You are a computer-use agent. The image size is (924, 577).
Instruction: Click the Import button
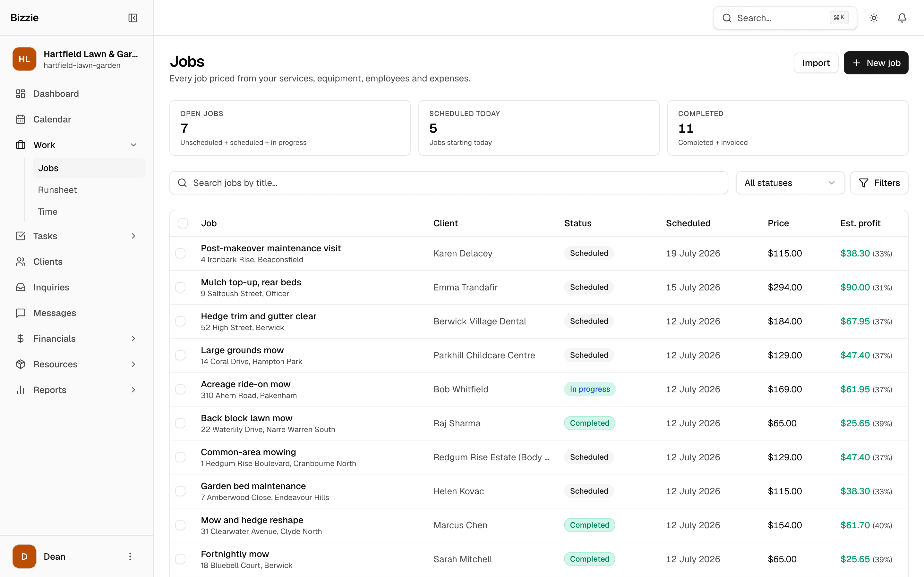pyautogui.click(x=816, y=63)
